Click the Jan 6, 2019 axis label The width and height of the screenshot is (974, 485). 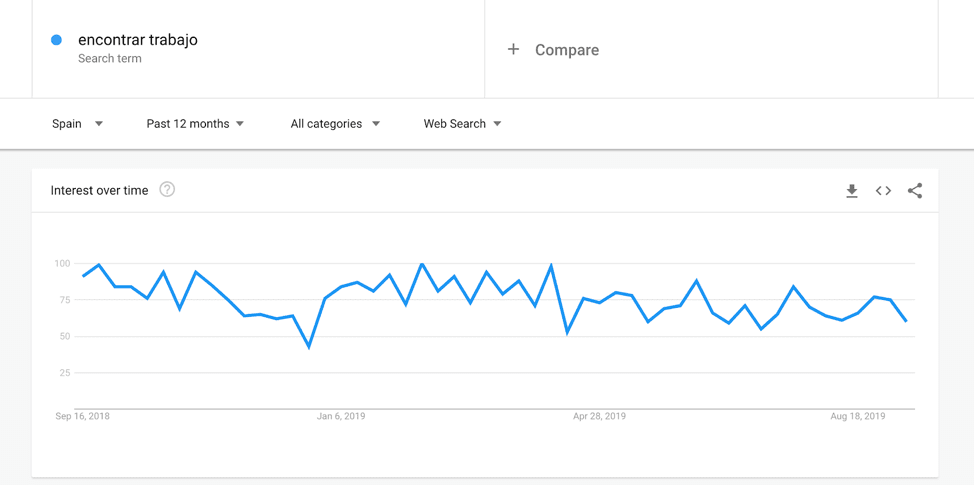pos(341,416)
